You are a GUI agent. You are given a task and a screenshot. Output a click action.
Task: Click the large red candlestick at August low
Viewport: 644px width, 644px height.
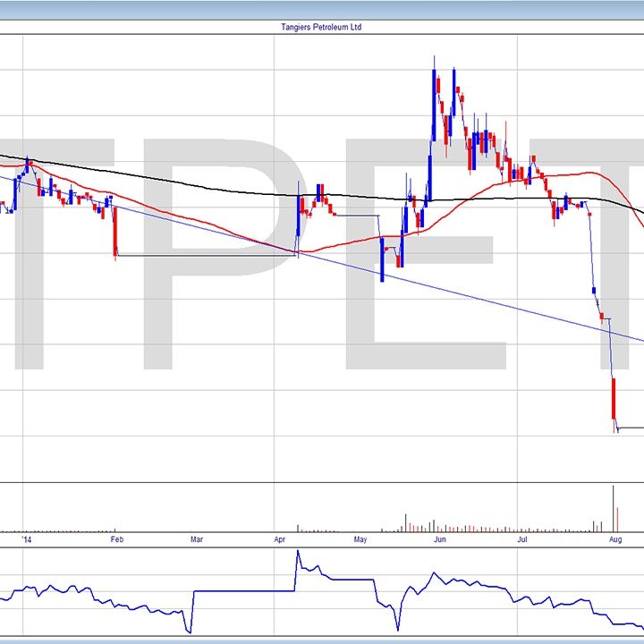click(x=614, y=399)
